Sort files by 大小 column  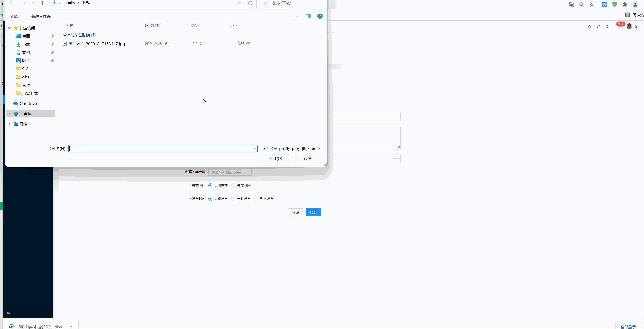point(233,25)
